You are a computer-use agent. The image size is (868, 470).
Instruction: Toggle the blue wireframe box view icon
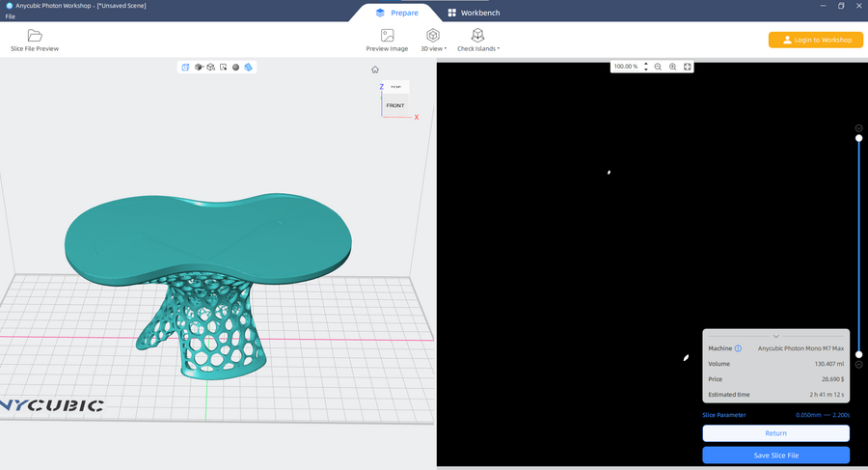[x=185, y=68]
